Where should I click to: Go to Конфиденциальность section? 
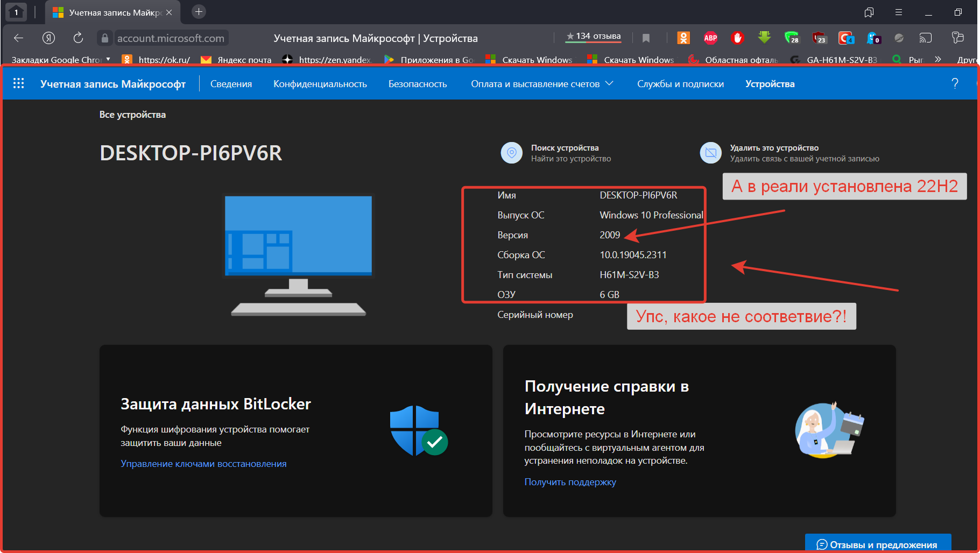320,84
